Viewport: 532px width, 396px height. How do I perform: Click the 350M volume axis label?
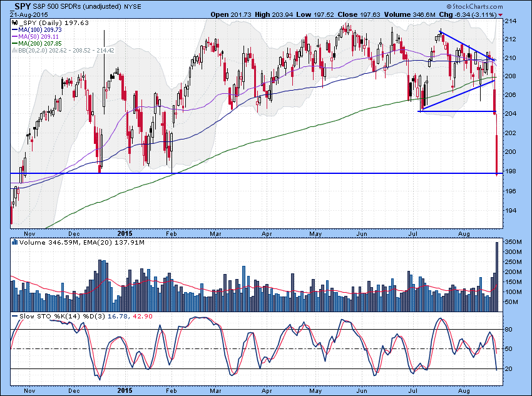coord(513,241)
